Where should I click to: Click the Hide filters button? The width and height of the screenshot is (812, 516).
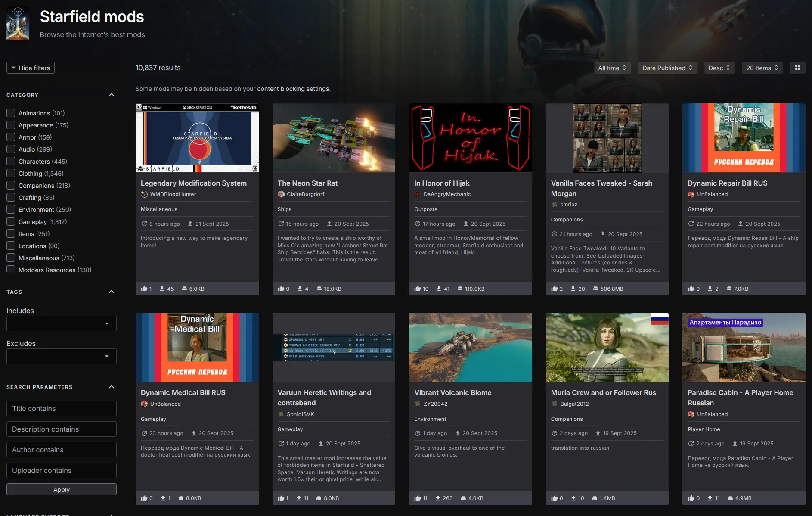tap(31, 68)
